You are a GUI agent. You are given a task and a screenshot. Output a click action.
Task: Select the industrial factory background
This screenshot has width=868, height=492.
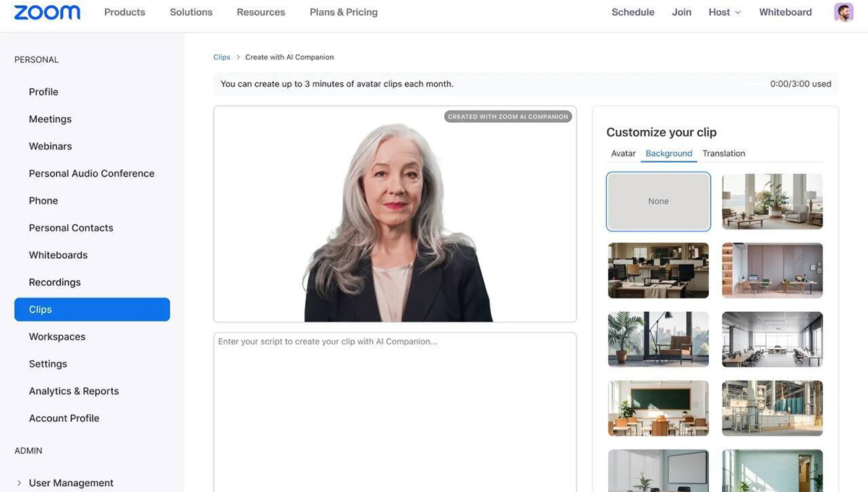coord(773,408)
